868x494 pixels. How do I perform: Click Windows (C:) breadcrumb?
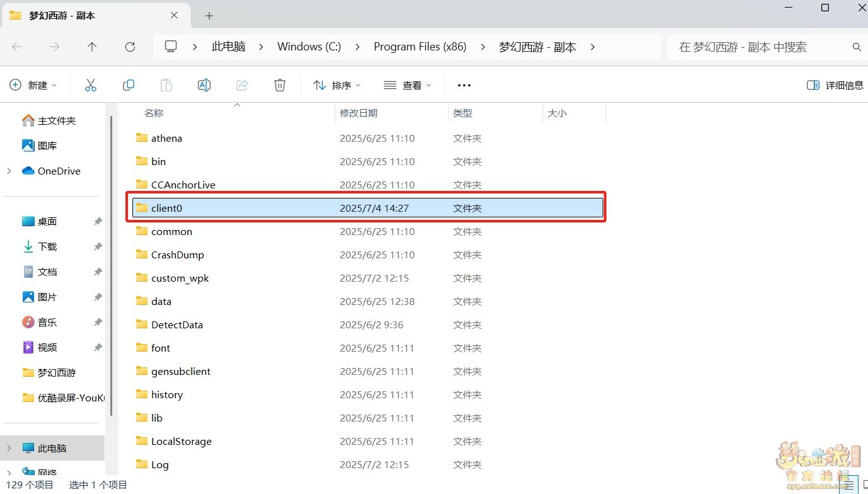click(x=309, y=47)
